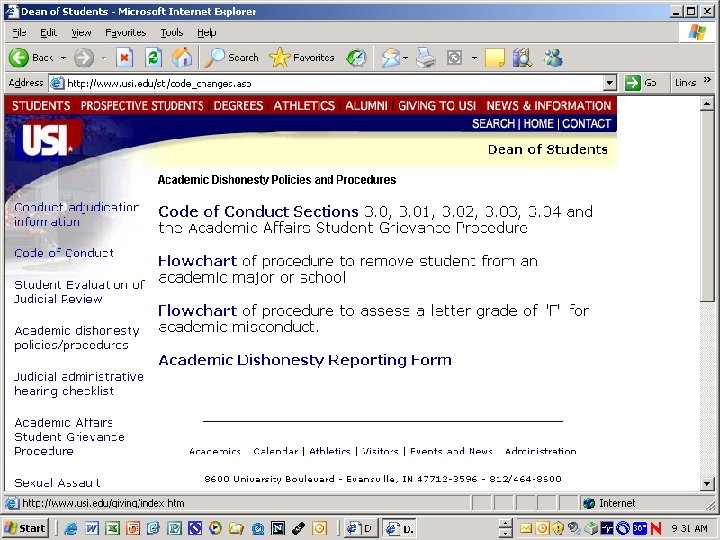Image resolution: width=720 pixels, height=540 pixels.
Task: Launch Word from quick launch bar
Action: click(92, 529)
